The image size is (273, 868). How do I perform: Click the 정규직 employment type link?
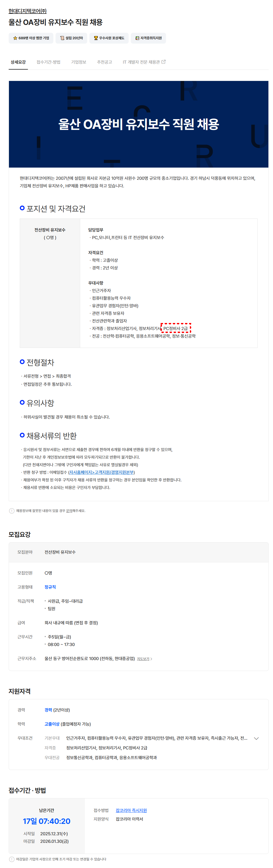coord(50,587)
